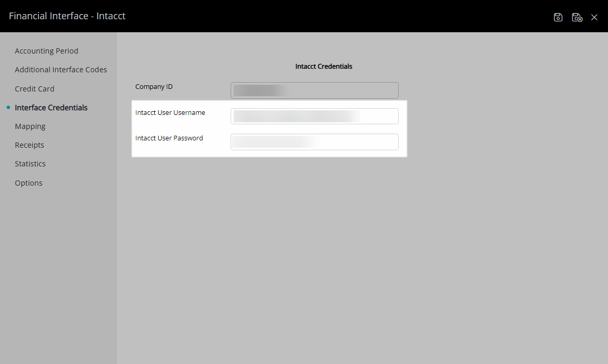Click the Intacct Credentials heading

[324, 66]
